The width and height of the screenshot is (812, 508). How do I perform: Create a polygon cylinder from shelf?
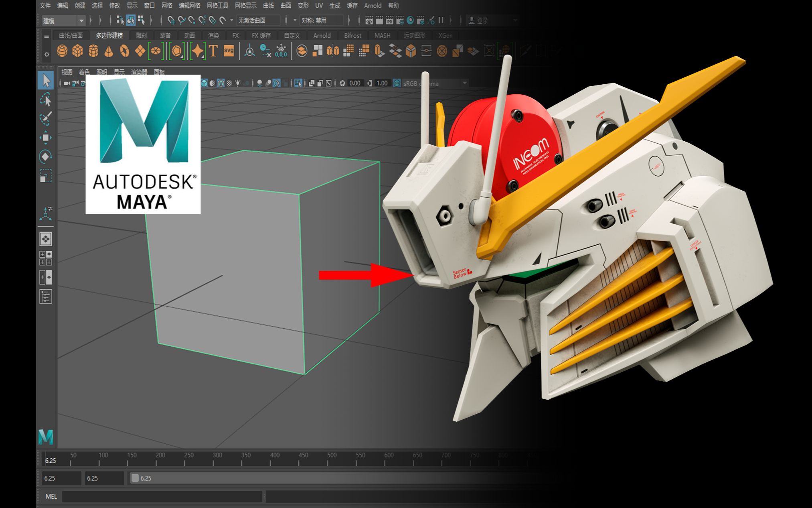tap(93, 51)
